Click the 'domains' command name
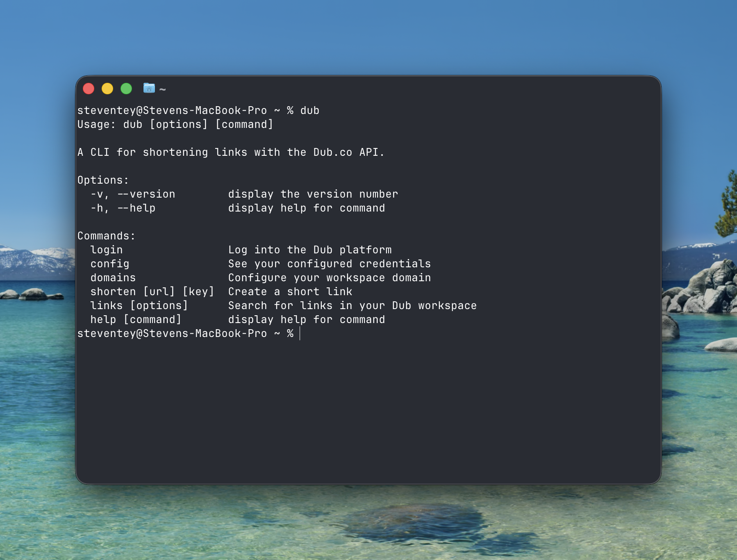Image resolution: width=737 pixels, height=560 pixels. [113, 278]
